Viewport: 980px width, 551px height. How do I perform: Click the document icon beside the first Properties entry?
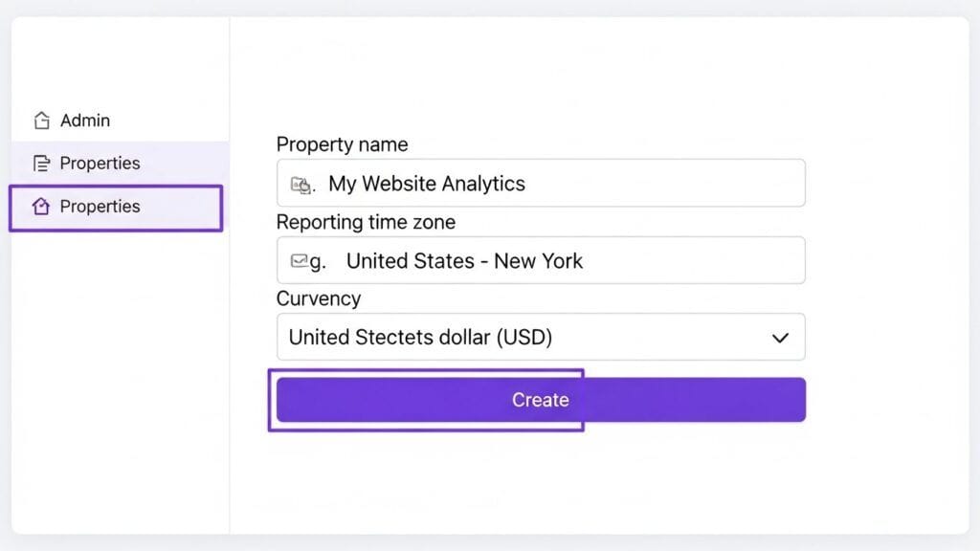click(40, 163)
